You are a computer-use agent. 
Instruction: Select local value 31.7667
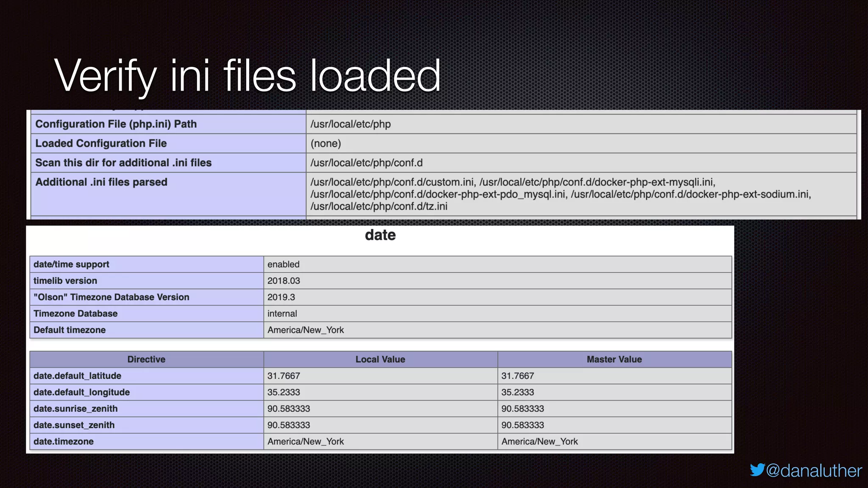[284, 376]
